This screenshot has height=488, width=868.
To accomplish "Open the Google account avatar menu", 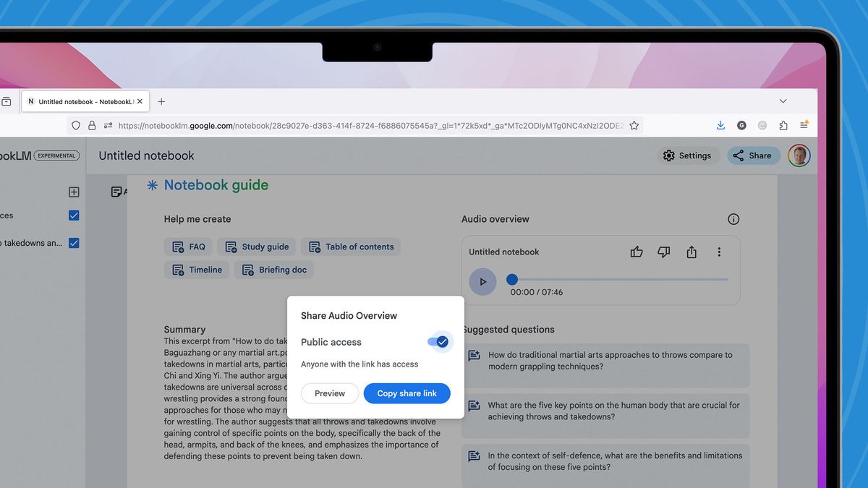I will pyautogui.click(x=799, y=155).
